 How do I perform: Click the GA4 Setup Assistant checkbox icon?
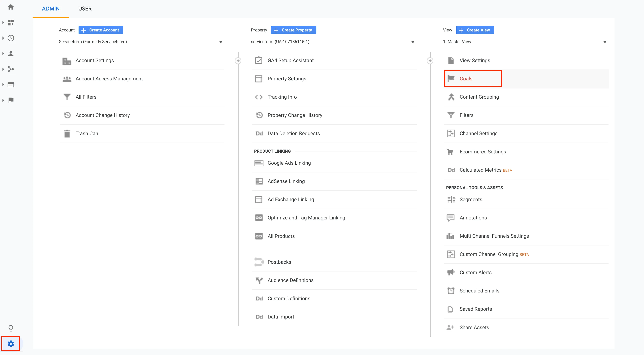(259, 60)
